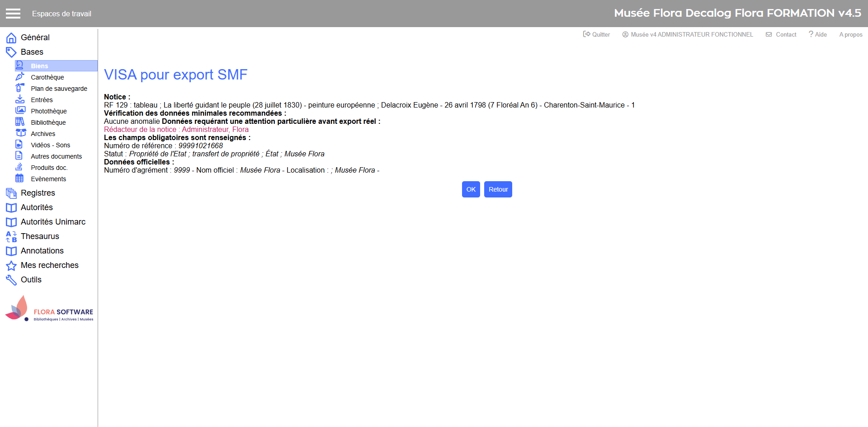Screen dimensions: 868x427
Task: Click the Général home icon
Action: [11, 38]
